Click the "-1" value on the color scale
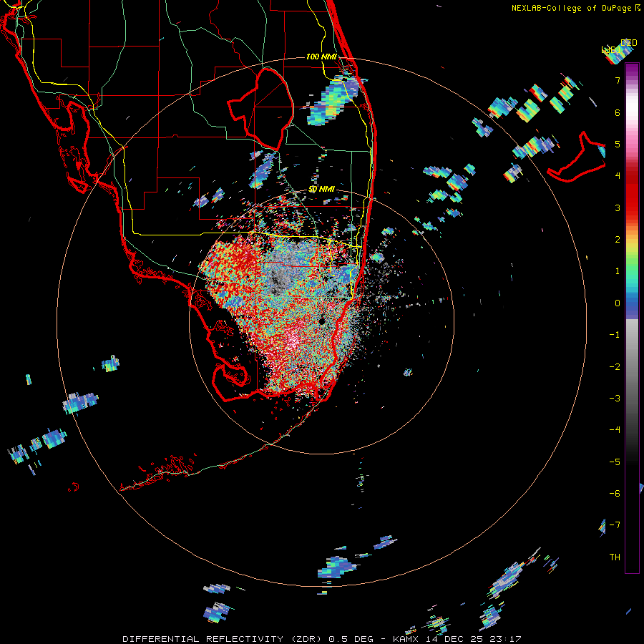This screenshot has width=644, height=644. coord(615,335)
